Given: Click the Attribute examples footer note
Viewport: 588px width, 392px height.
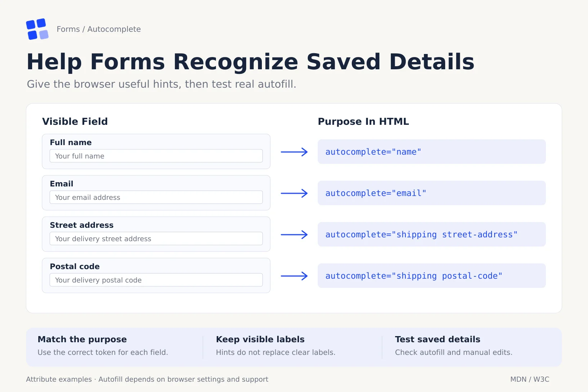Looking at the screenshot, I should [x=147, y=379].
